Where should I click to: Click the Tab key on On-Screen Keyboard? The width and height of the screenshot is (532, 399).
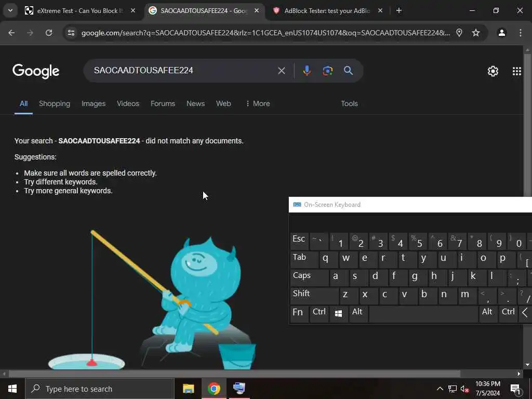click(304, 259)
